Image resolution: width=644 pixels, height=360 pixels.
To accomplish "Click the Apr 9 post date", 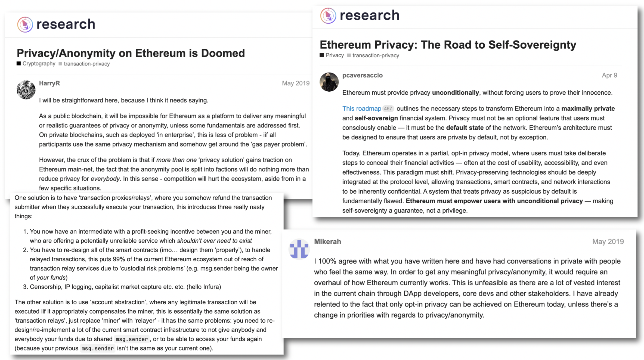I will point(609,75).
